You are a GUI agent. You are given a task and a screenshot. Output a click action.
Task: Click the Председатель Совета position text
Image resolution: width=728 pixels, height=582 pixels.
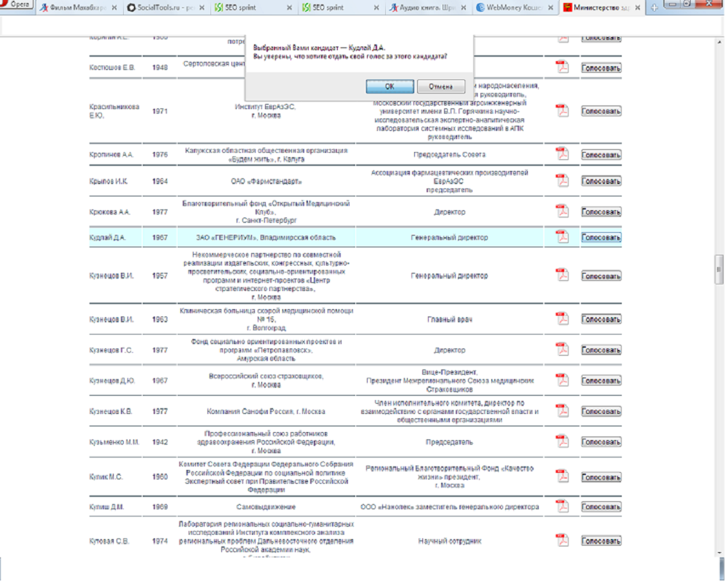pos(449,154)
